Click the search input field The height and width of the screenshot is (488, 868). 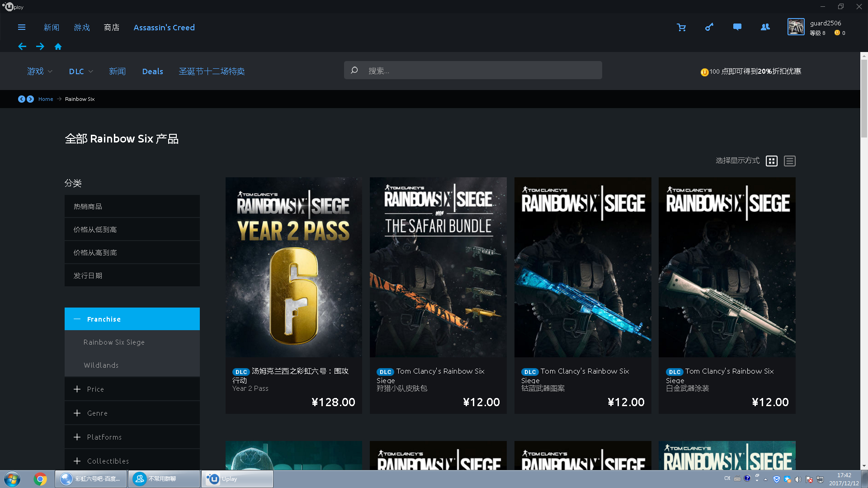pyautogui.click(x=473, y=70)
